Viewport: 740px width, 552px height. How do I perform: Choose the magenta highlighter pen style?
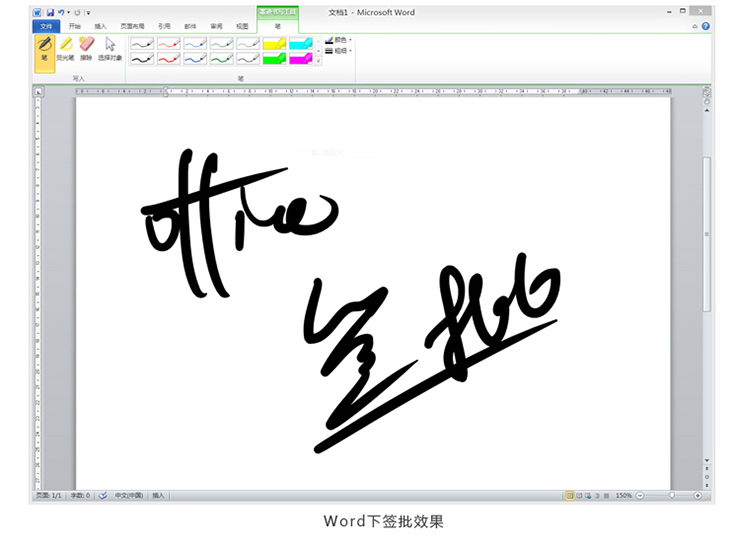click(300, 59)
